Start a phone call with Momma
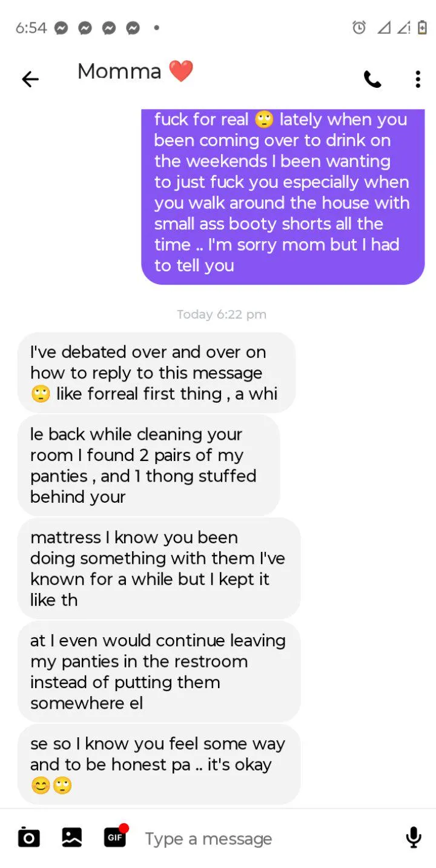436x868 pixels. point(372,79)
